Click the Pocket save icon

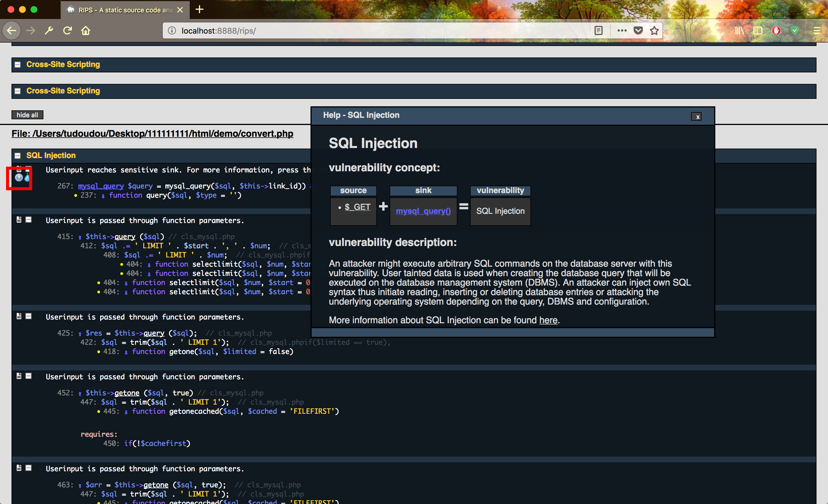coord(638,30)
